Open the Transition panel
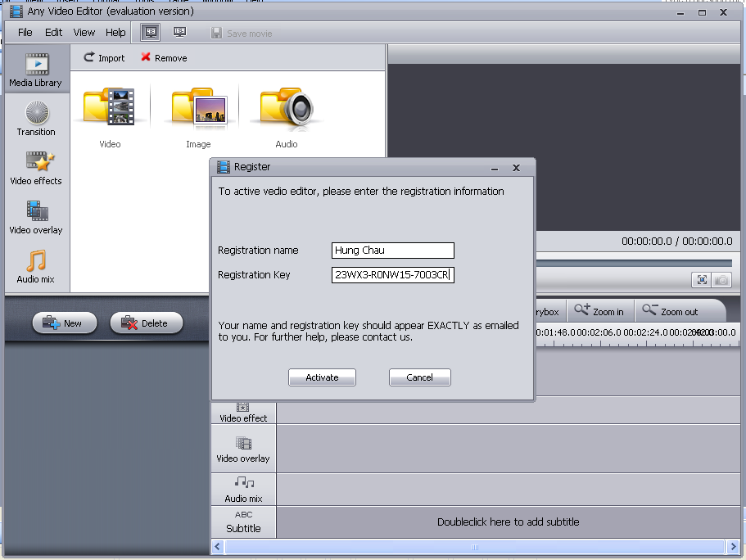Screen dimensions: 746x560 point(36,119)
